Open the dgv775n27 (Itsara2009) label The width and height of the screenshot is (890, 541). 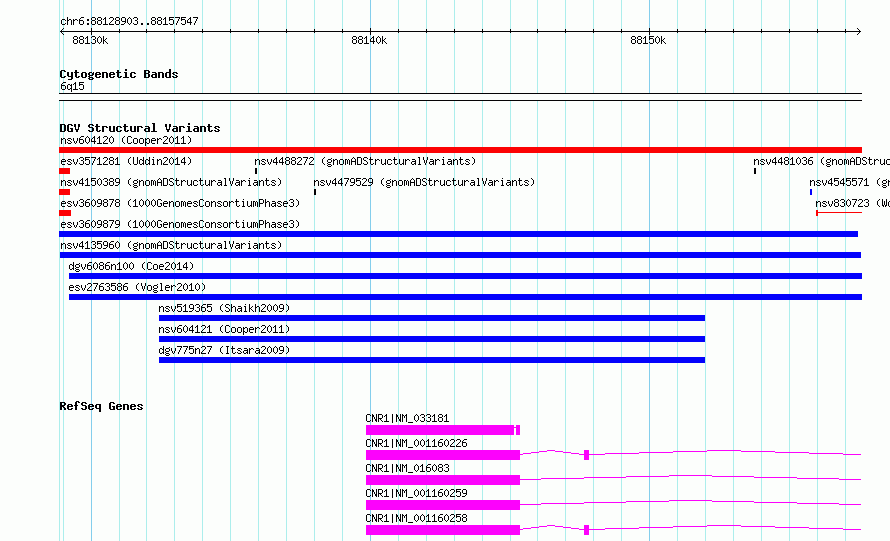pos(224,350)
